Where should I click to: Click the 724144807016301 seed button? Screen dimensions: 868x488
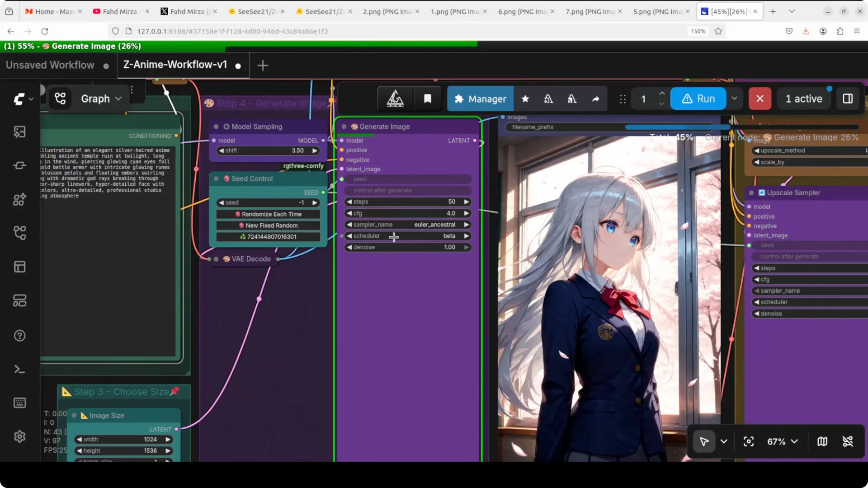pyautogui.click(x=268, y=237)
